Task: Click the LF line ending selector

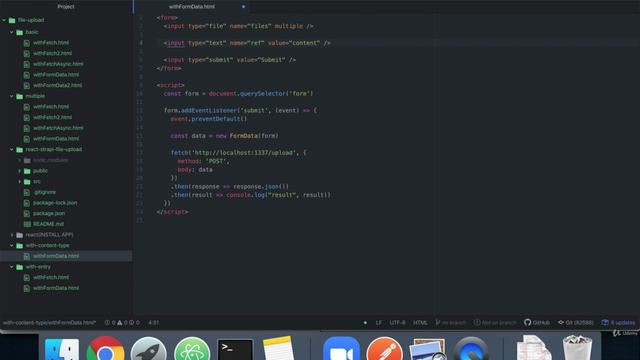Action: (x=378, y=322)
